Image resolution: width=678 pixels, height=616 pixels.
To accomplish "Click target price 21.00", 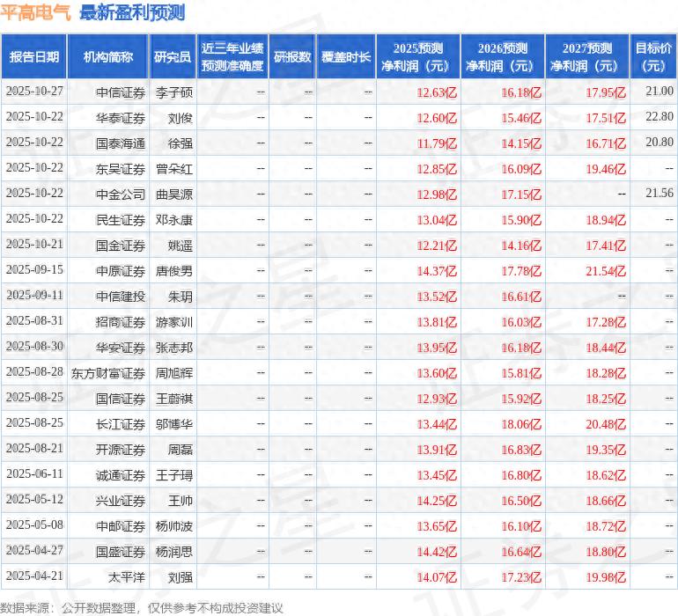I will (x=660, y=91).
